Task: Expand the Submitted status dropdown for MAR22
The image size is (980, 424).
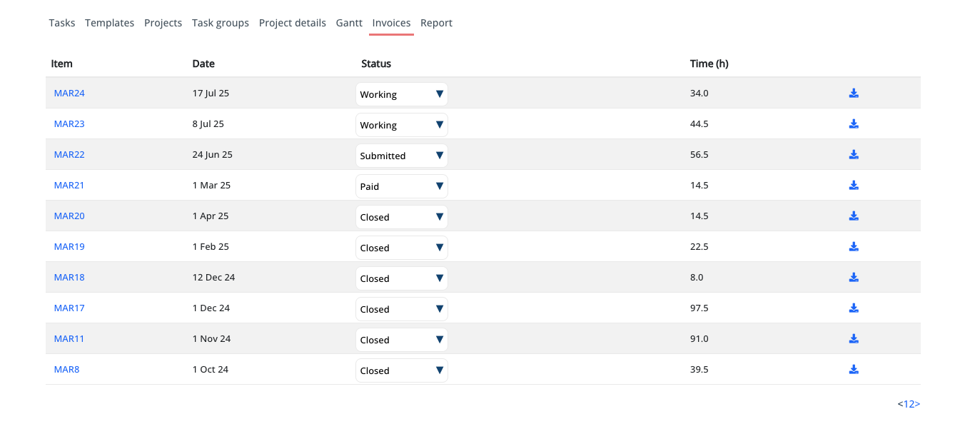Action: tap(401, 156)
